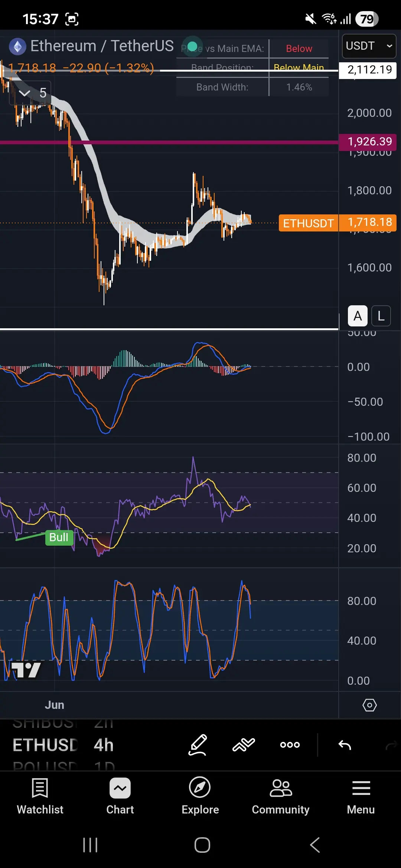
Task: Toggle logarithmic scale with the L button
Action: [x=381, y=316]
